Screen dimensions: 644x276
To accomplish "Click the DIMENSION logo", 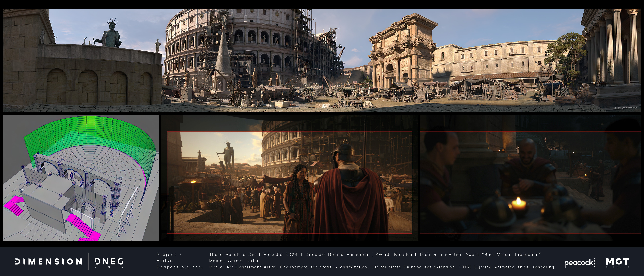I will 48,262.
